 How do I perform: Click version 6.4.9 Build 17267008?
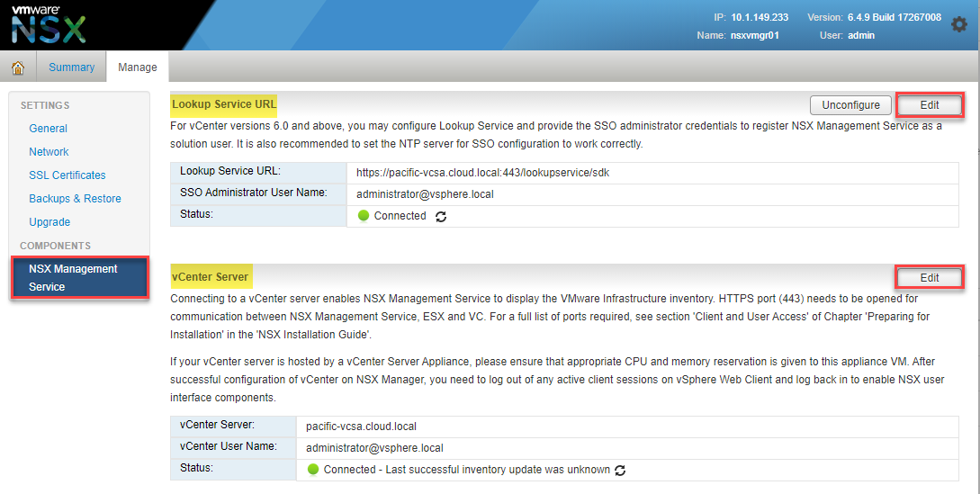pyautogui.click(x=895, y=17)
